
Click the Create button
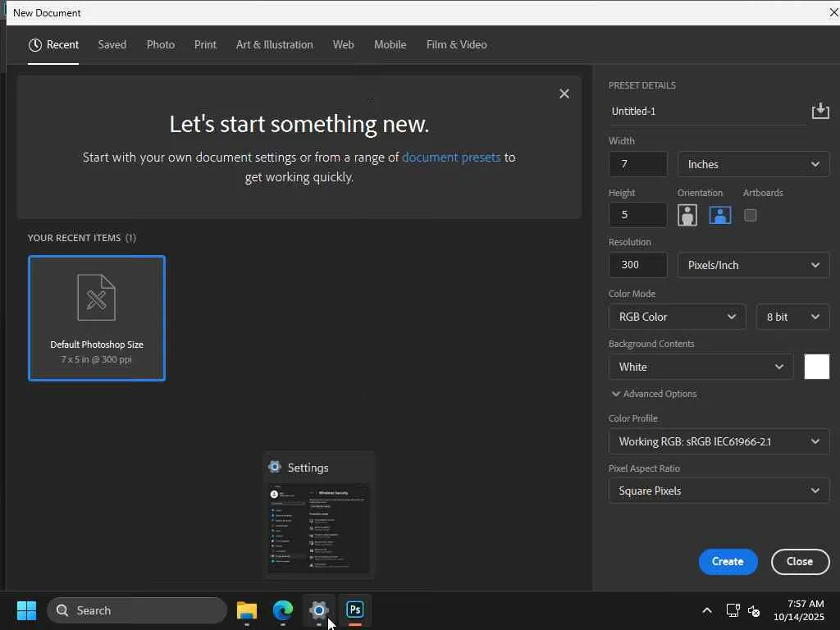[728, 561]
